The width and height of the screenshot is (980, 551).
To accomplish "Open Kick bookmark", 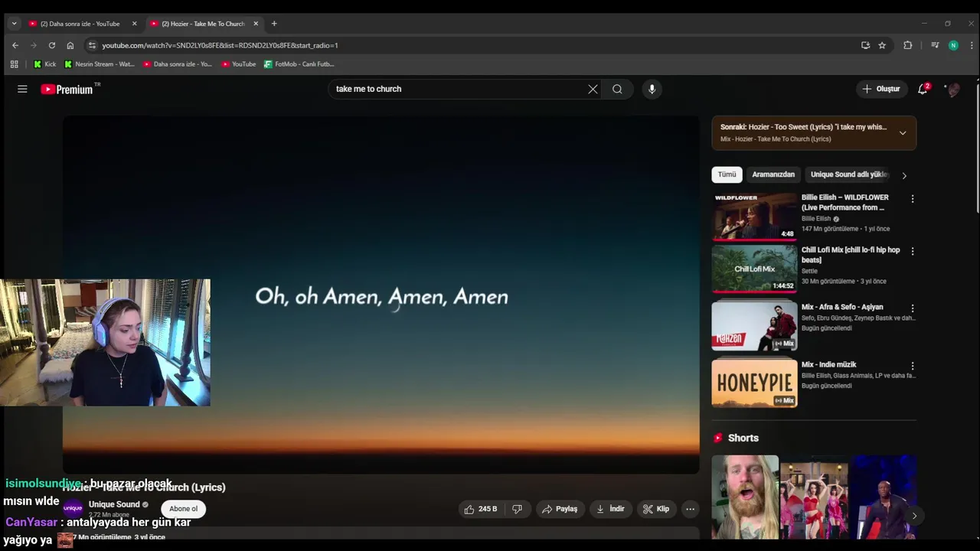I will tap(44, 64).
